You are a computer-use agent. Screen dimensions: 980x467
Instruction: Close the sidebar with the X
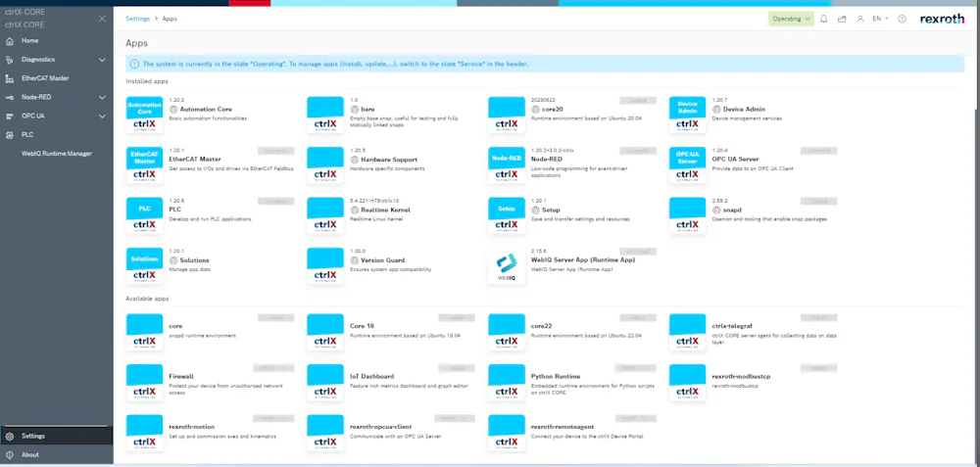pos(103,19)
